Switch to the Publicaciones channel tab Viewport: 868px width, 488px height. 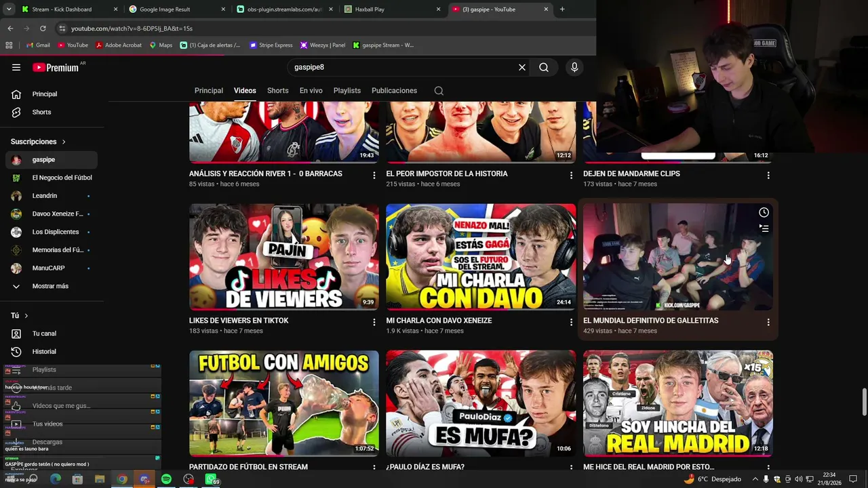click(394, 91)
